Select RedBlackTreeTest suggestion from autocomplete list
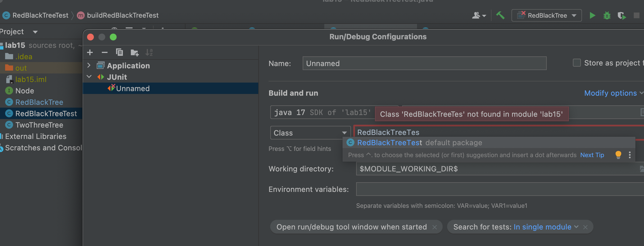644x246 pixels. [x=389, y=143]
